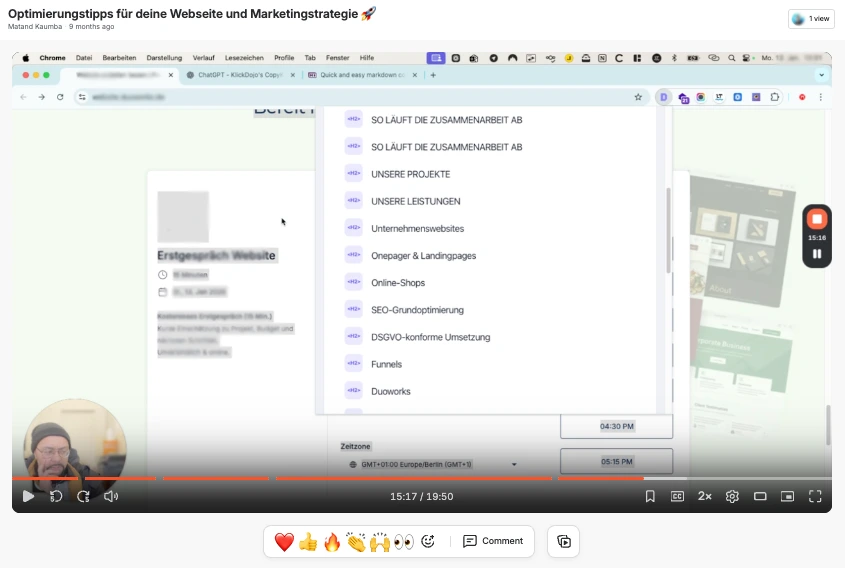This screenshot has height=568, width=845.
Task: Click the headings list panel scrollbar
Action: tap(669, 230)
